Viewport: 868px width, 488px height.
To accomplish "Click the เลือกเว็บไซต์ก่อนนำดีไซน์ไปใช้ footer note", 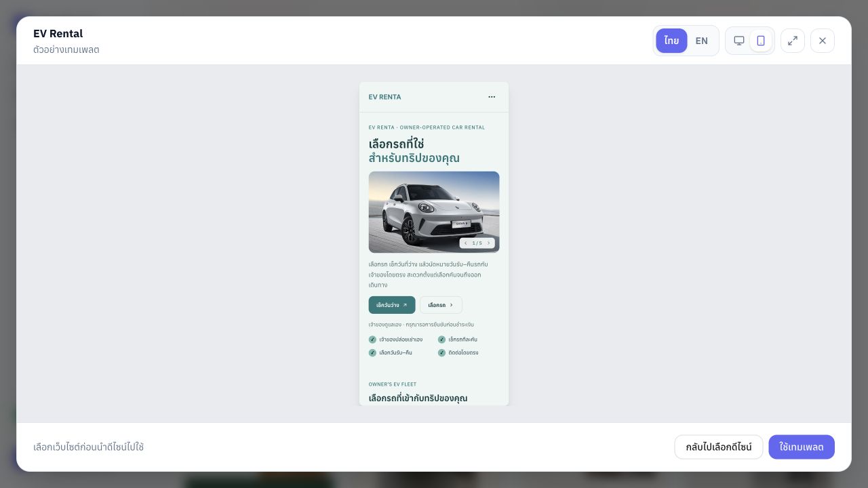I will (88, 447).
